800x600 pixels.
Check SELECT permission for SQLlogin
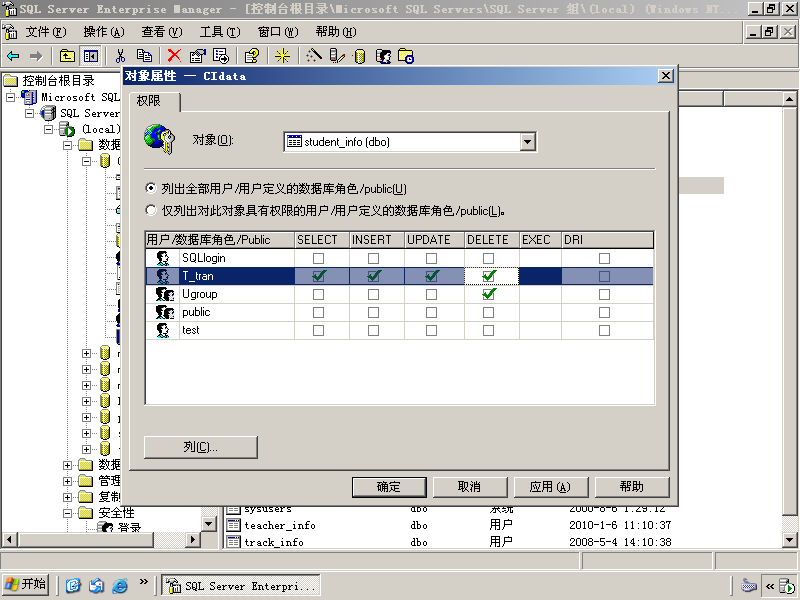coord(318,258)
